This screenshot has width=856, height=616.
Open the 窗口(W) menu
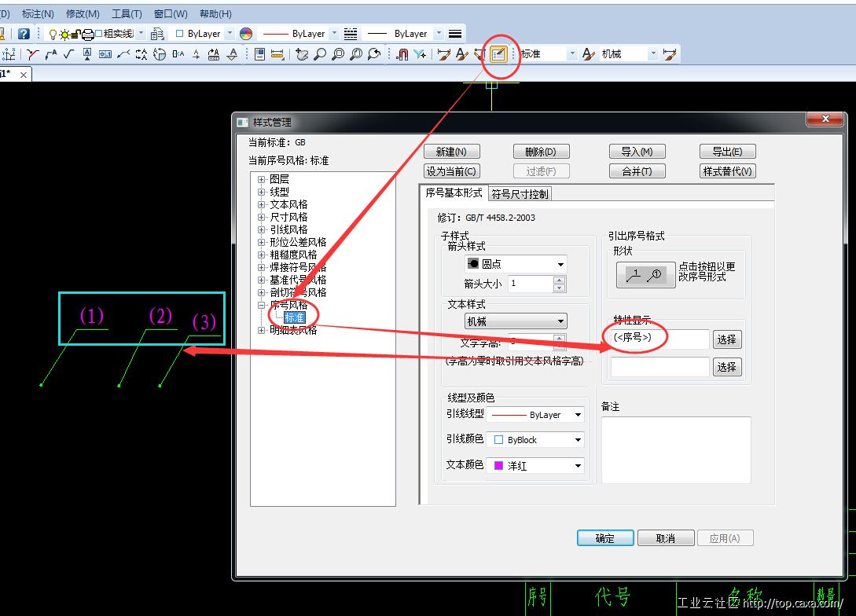tap(171, 13)
